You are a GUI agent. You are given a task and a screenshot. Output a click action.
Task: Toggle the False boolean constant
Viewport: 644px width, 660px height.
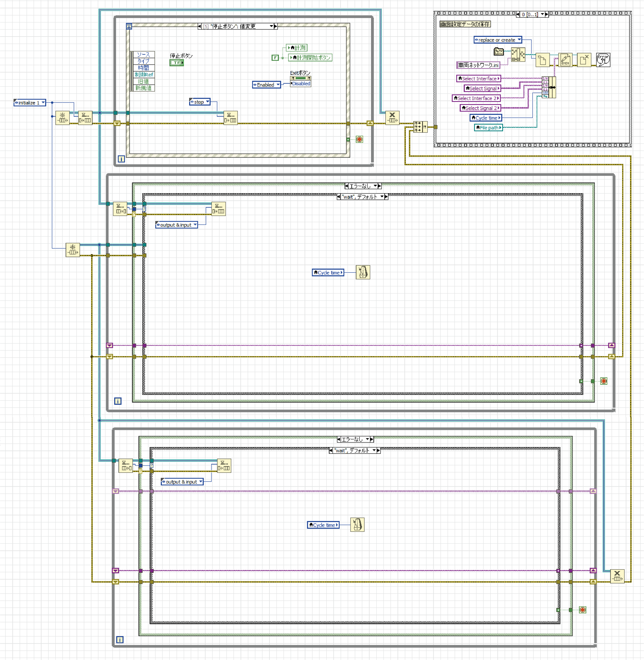[x=275, y=58]
